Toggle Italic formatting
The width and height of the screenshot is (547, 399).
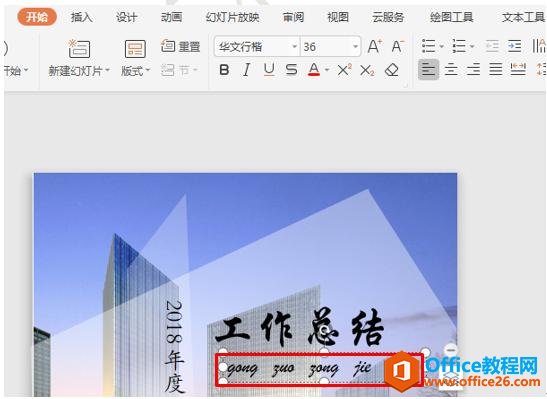[246, 70]
